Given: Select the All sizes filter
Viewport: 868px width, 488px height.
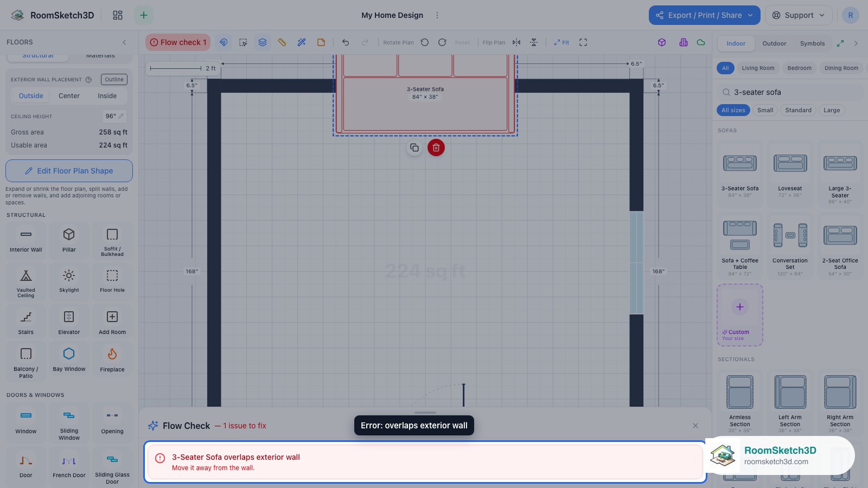Looking at the screenshot, I should [733, 110].
